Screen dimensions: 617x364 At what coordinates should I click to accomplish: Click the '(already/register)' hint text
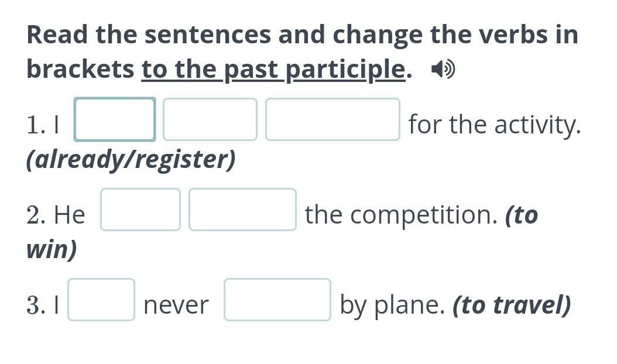point(131,159)
